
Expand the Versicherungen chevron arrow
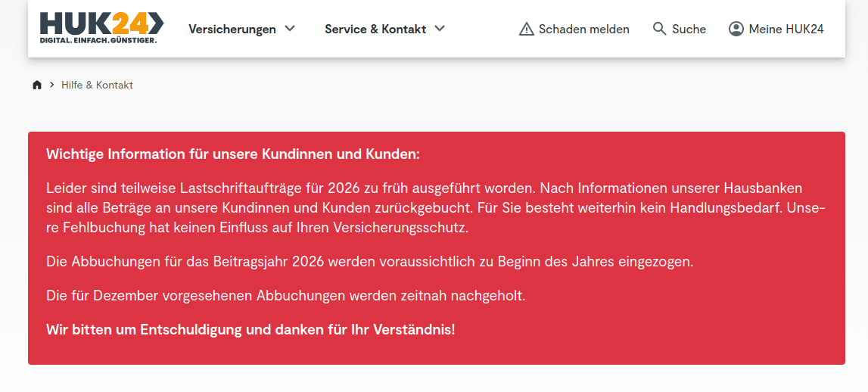tap(290, 29)
